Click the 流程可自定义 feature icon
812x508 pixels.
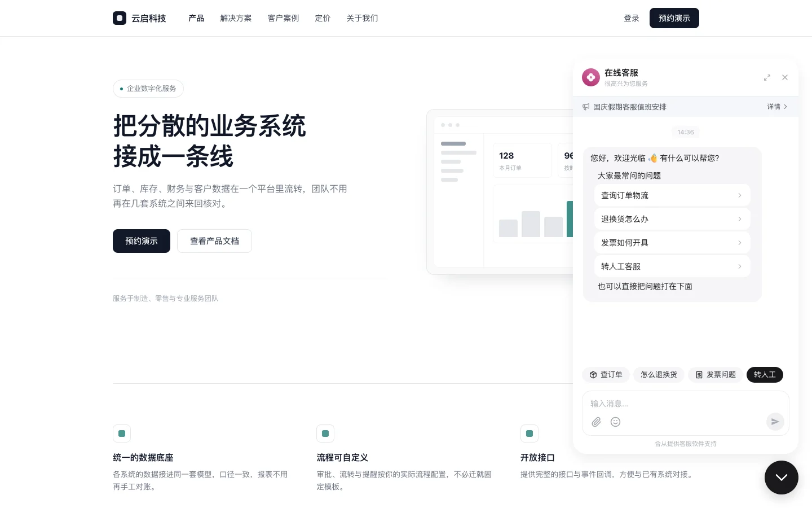click(x=325, y=433)
